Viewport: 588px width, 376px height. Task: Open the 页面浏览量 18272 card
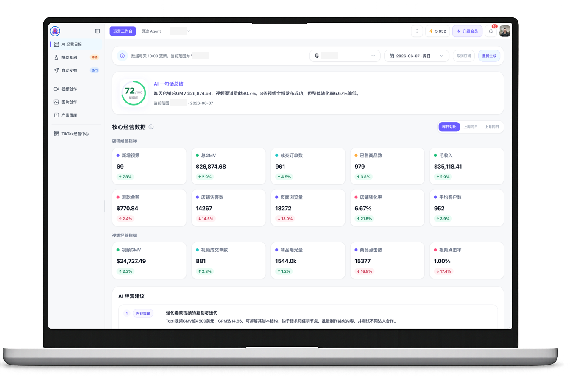click(308, 208)
